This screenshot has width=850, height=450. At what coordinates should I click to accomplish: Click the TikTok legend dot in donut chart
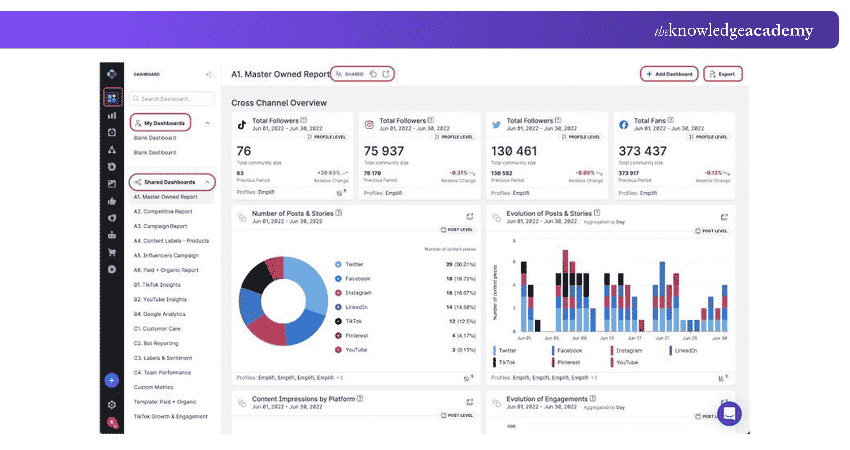(338, 321)
